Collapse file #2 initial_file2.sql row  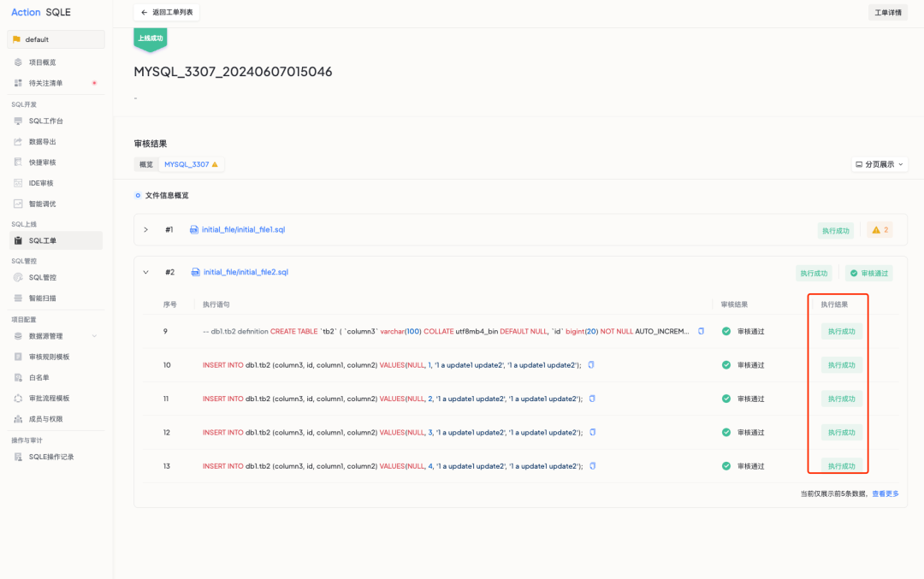[x=145, y=272]
